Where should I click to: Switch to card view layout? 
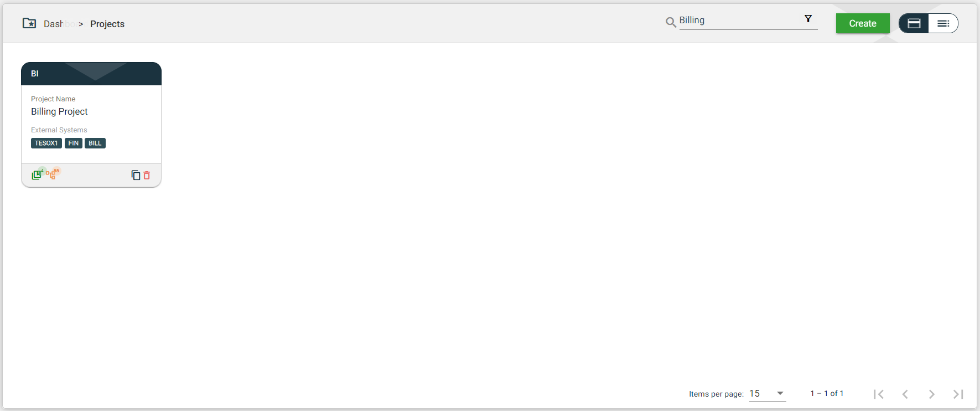point(914,23)
